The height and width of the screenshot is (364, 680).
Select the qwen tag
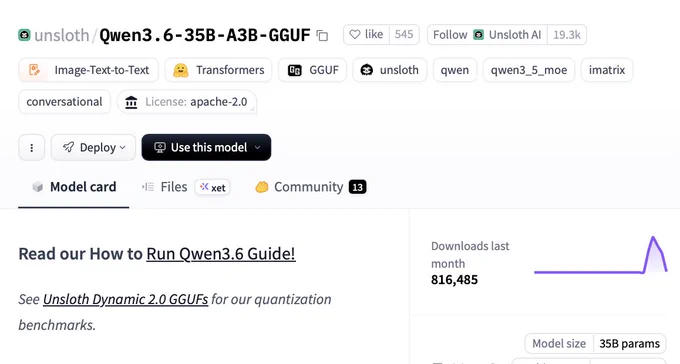point(454,70)
